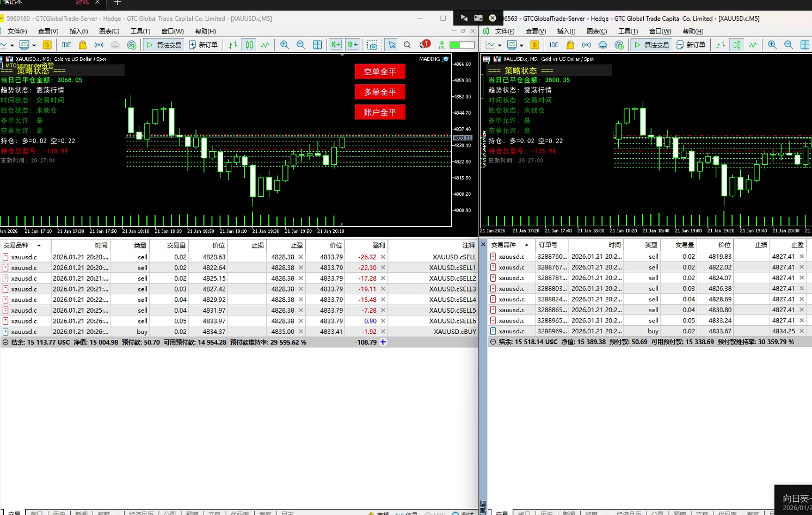Expand chart type dropdown arrow in right window
The height and width of the screenshot is (515, 812).
click(x=500, y=46)
